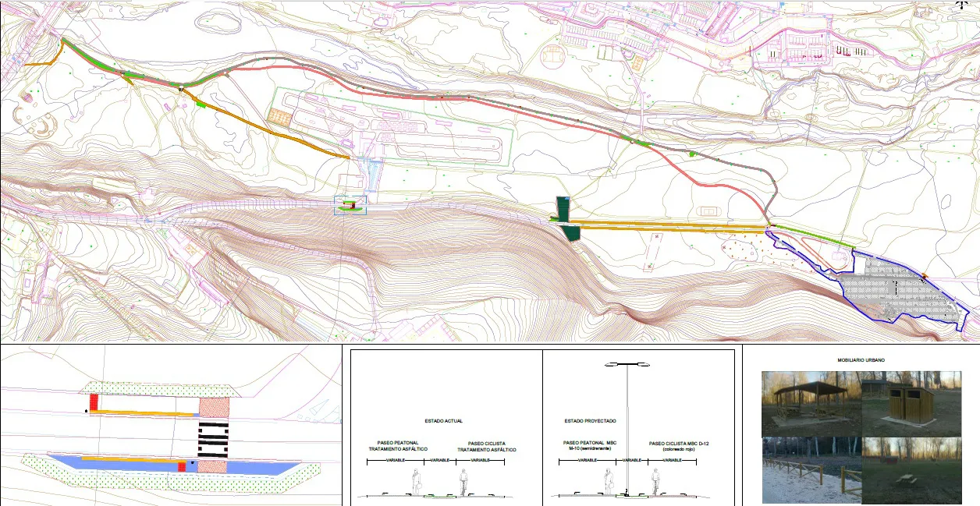
Task: Open the picnic table on grass photo
Action: 911,470
